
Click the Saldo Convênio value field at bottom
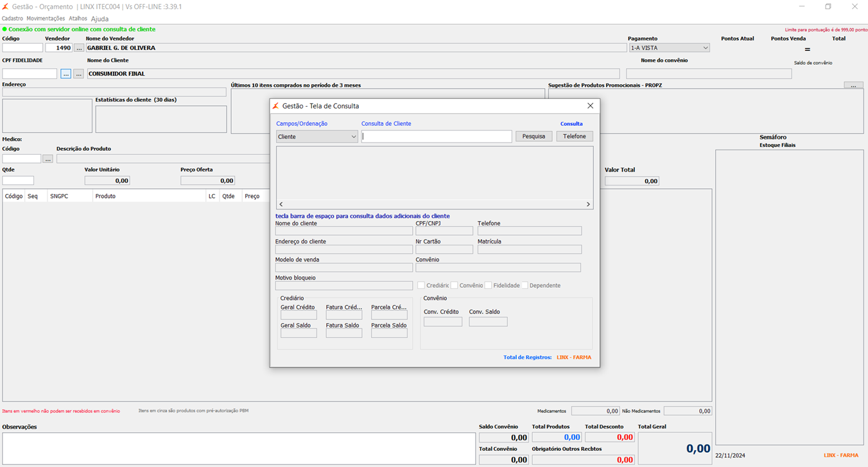pos(504,437)
